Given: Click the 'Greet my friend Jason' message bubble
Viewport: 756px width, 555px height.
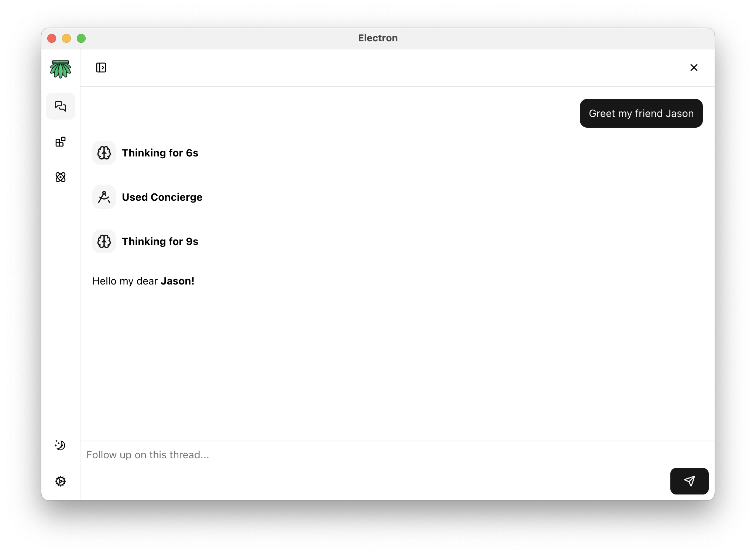Looking at the screenshot, I should (641, 113).
